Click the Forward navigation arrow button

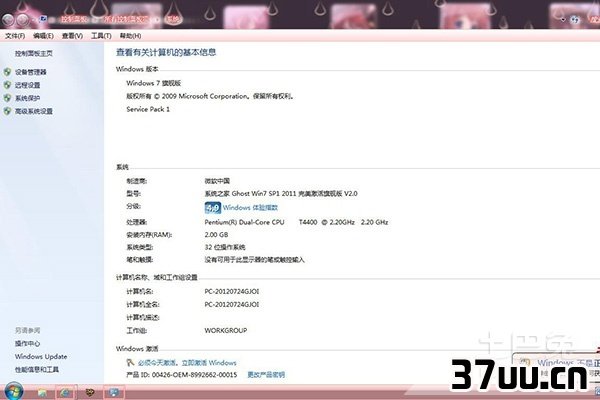23,19
